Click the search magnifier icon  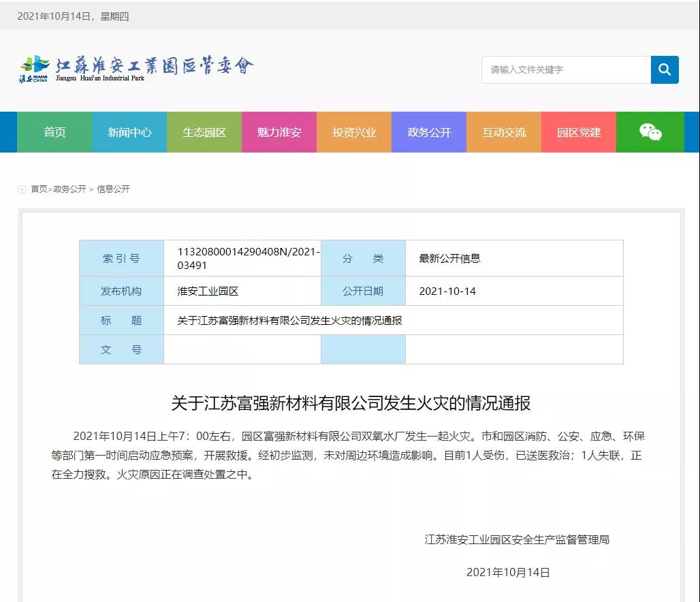tap(664, 69)
